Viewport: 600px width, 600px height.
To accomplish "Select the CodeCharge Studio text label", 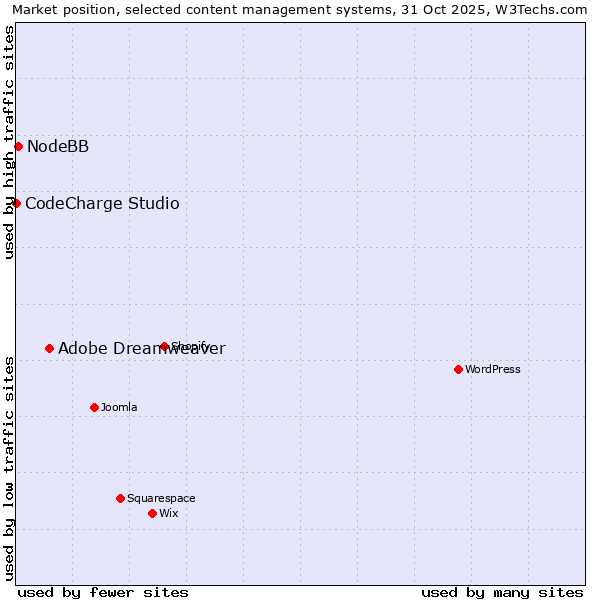I will tap(102, 204).
